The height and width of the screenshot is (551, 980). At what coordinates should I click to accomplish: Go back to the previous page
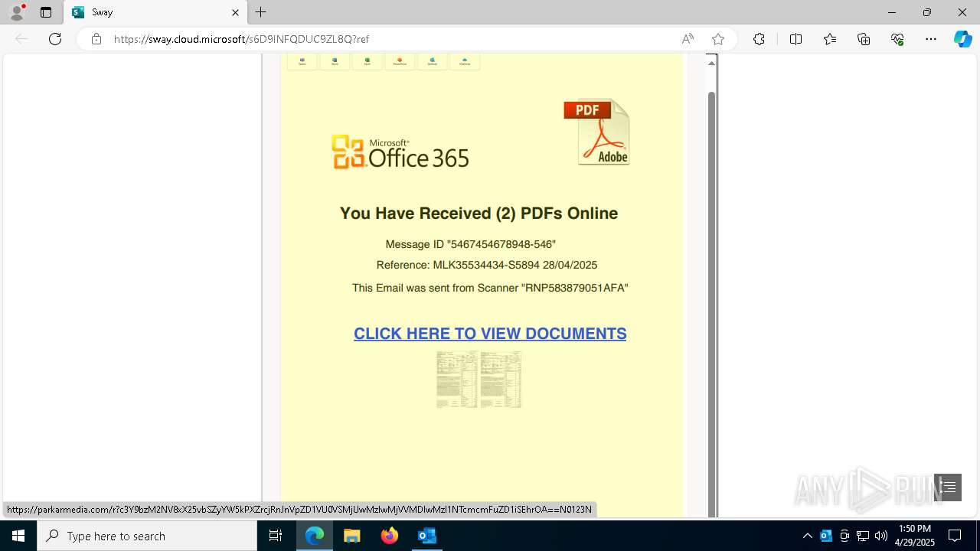click(21, 39)
